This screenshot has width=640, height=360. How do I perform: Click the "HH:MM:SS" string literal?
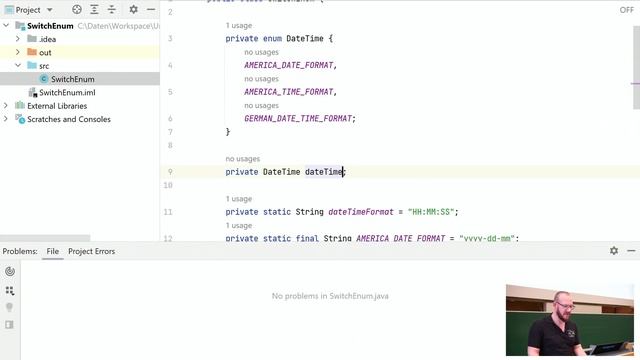point(431,212)
